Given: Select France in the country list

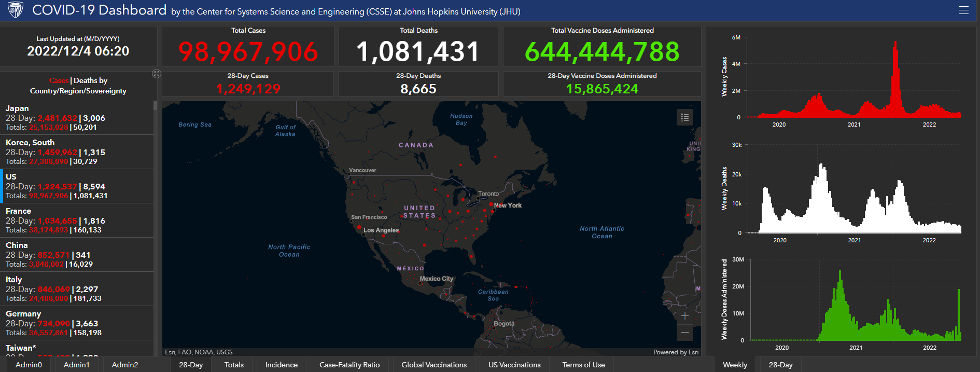Looking at the screenshot, I should [x=77, y=221].
